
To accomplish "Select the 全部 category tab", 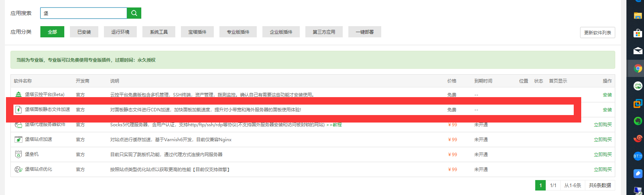I will click(52, 32).
